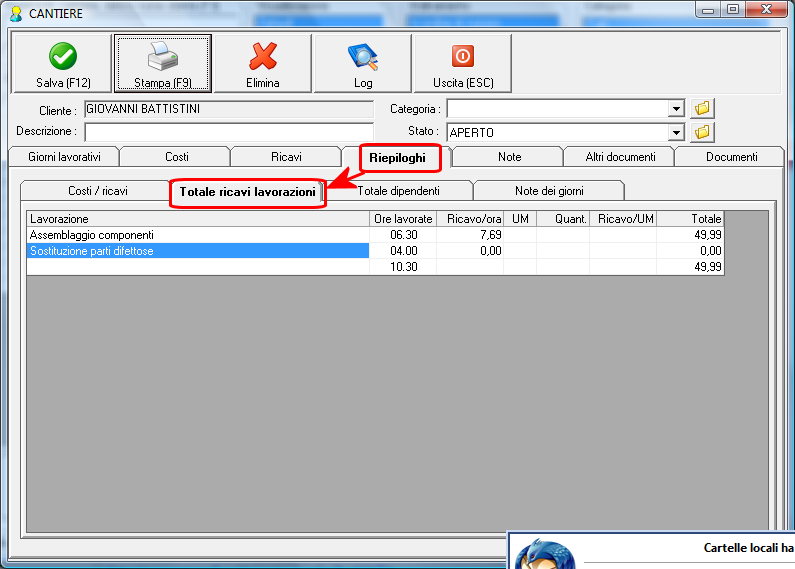The width and height of the screenshot is (795, 569).
Task: Open the Documenti tab
Action: (731, 157)
